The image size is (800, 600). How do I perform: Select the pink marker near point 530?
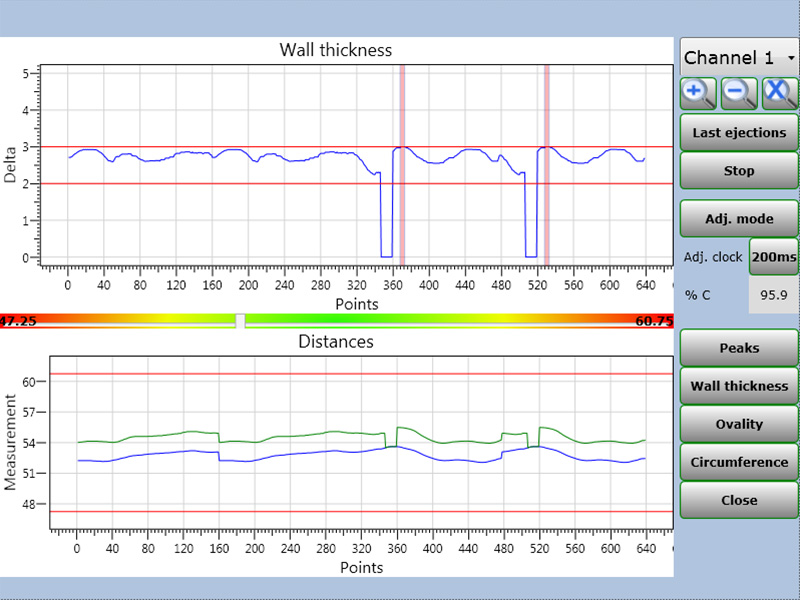(547, 165)
